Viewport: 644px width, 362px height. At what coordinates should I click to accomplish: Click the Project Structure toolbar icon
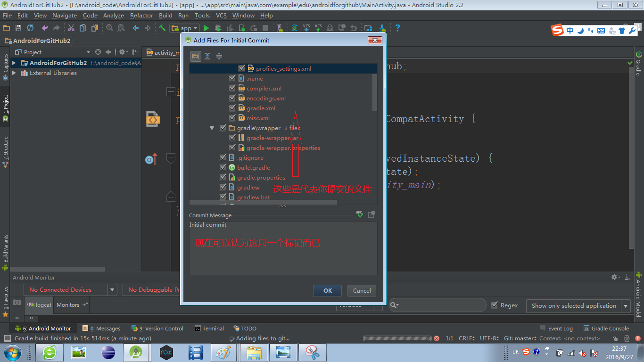(368, 28)
